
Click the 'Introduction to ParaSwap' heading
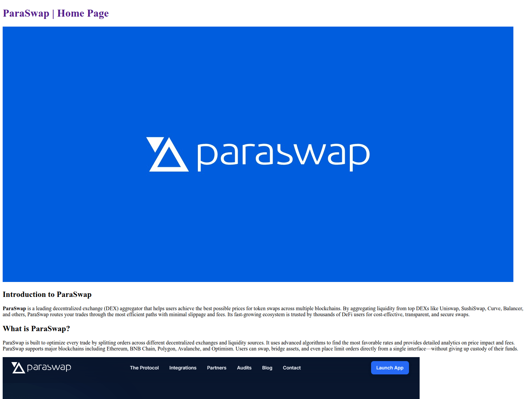coord(47,294)
